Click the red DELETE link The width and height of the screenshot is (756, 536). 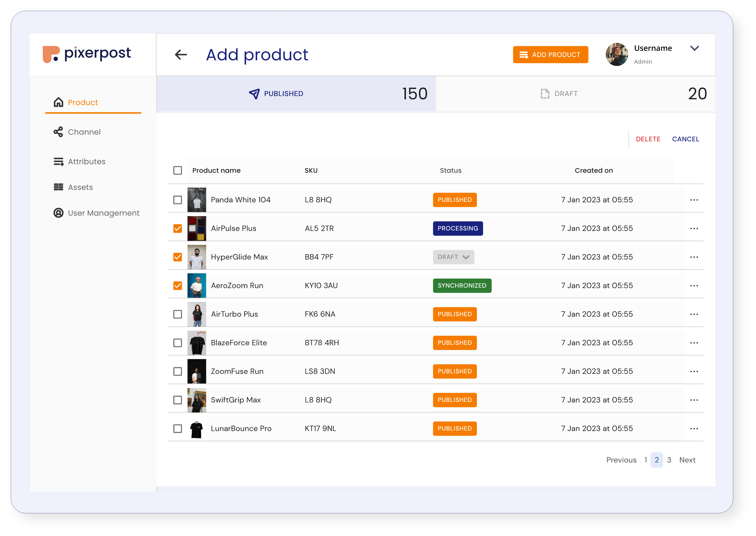[x=648, y=139]
